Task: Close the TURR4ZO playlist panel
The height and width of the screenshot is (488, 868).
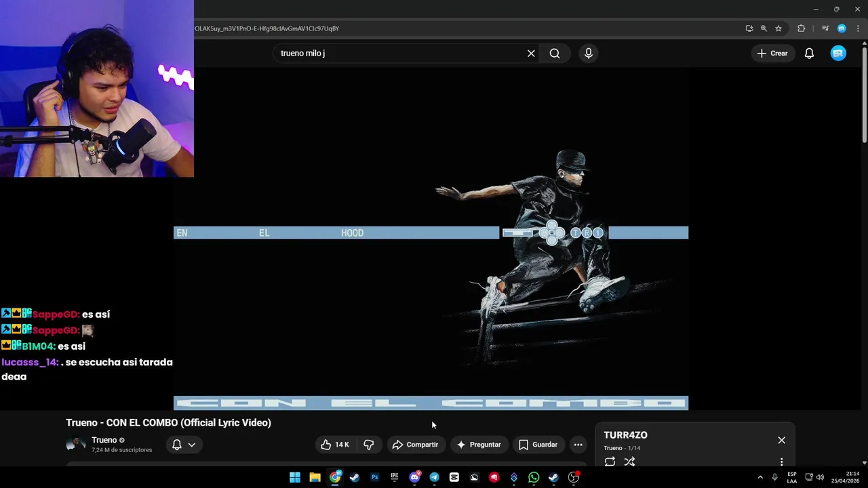Action: pos(781,440)
